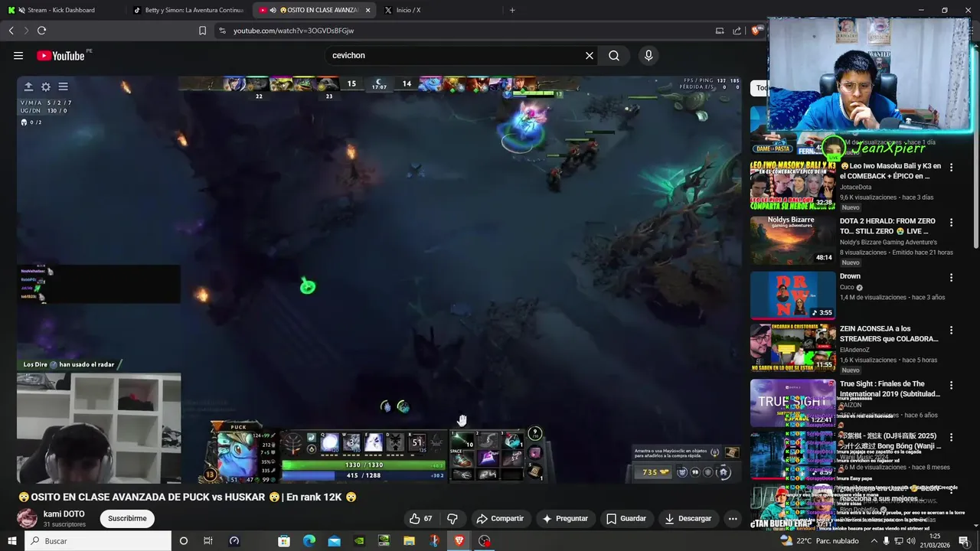Click the Puck health bar 1330 / 1330

click(364, 465)
